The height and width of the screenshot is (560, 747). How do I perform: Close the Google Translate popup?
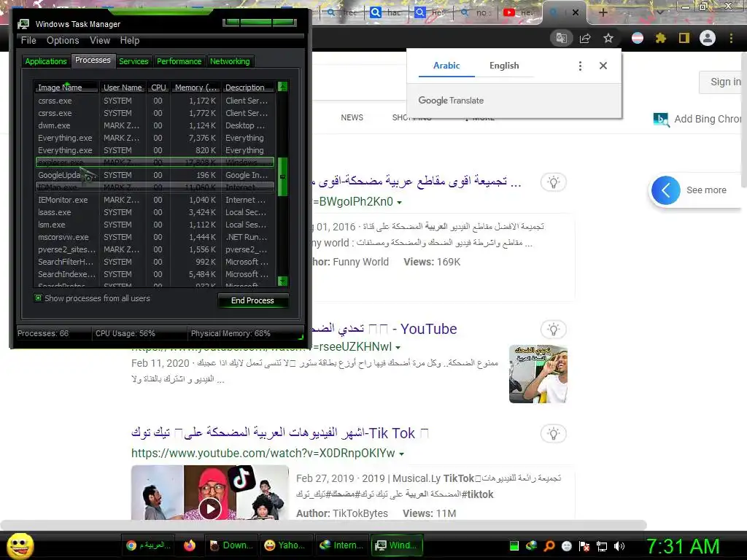pos(603,66)
